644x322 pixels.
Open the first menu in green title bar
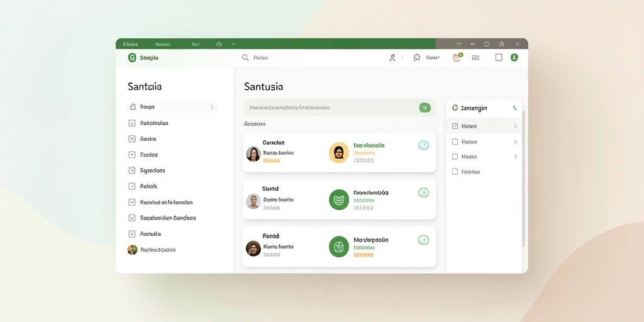click(131, 44)
